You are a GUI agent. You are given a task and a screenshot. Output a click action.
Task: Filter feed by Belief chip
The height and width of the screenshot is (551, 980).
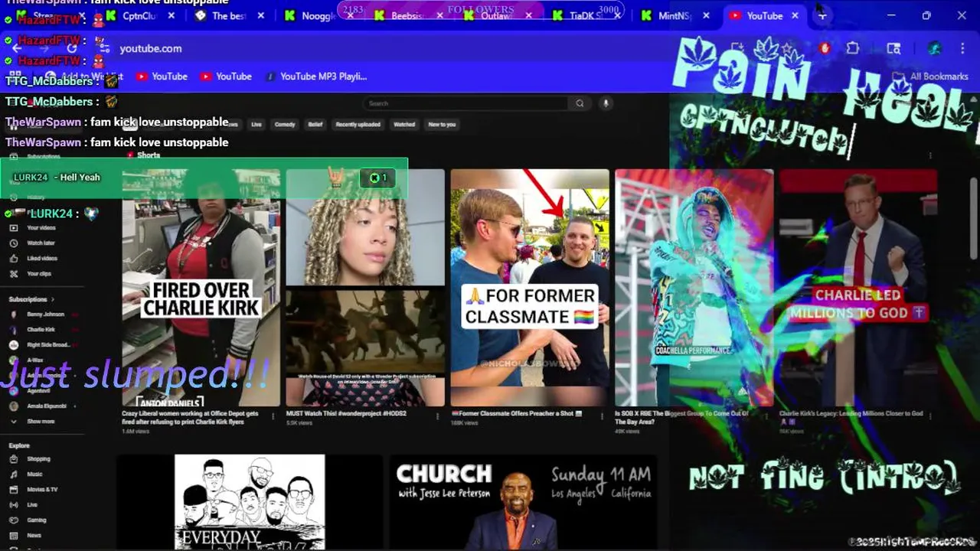coord(315,124)
